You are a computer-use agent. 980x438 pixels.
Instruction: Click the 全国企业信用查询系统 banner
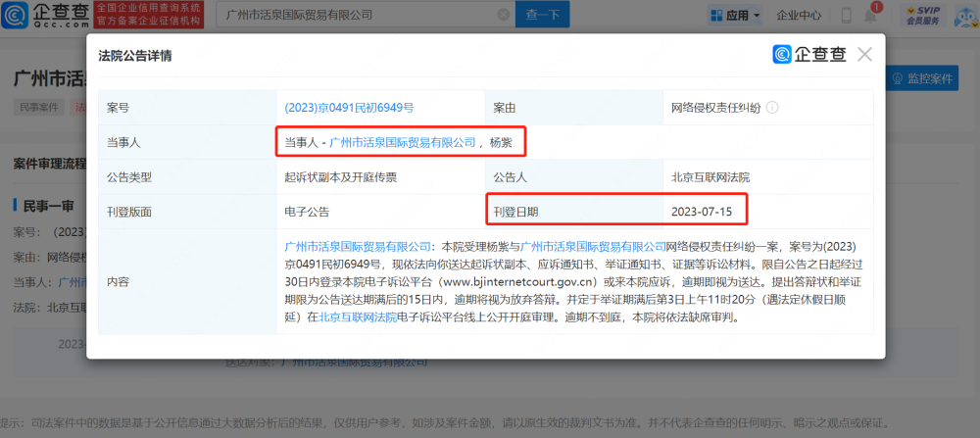click(x=149, y=15)
